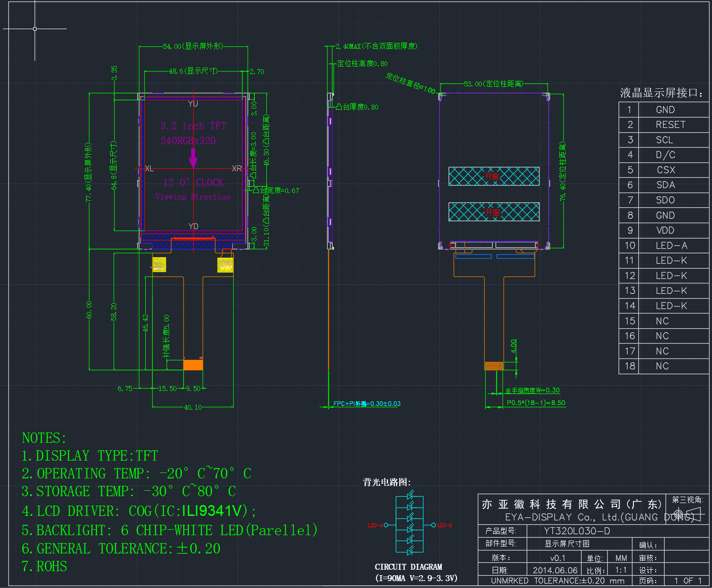The width and height of the screenshot is (712, 588).
Task: Click the "2.OPERATING TEMP" note line
Action: (136, 473)
